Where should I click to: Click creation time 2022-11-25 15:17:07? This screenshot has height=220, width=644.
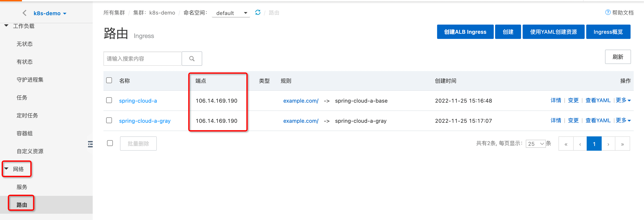click(x=464, y=121)
